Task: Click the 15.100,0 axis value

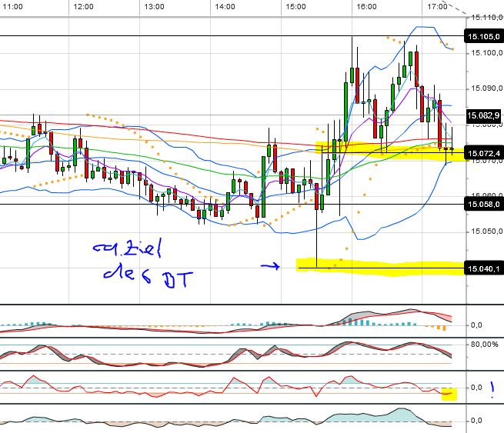Action: 486,53
